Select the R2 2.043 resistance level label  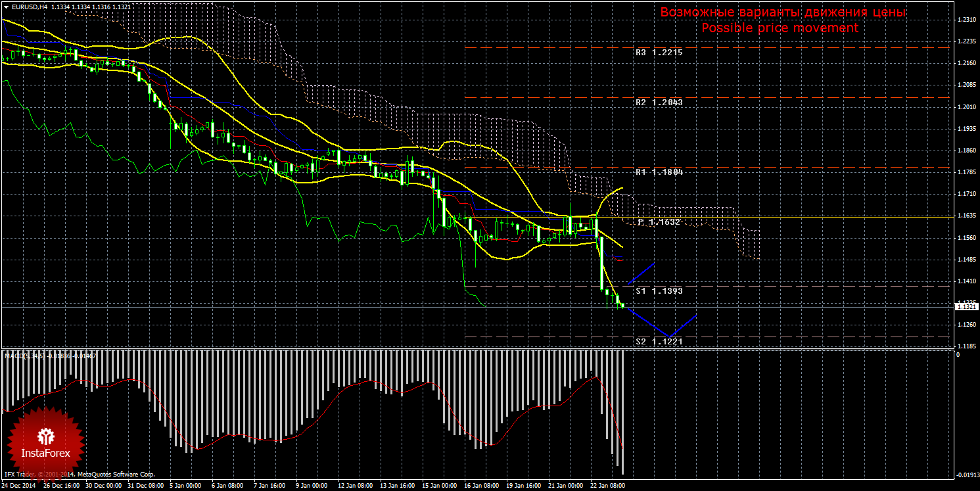pyautogui.click(x=659, y=103)
